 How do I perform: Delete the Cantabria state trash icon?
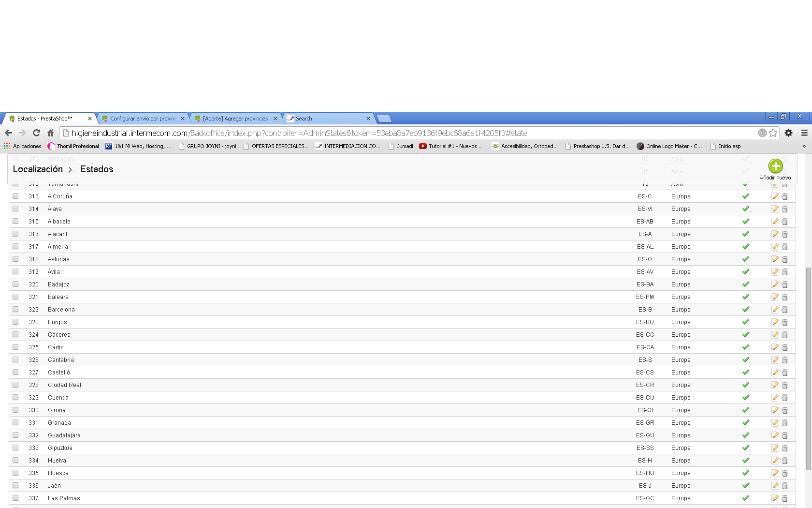pyautogui.click(x=785, y=360)
